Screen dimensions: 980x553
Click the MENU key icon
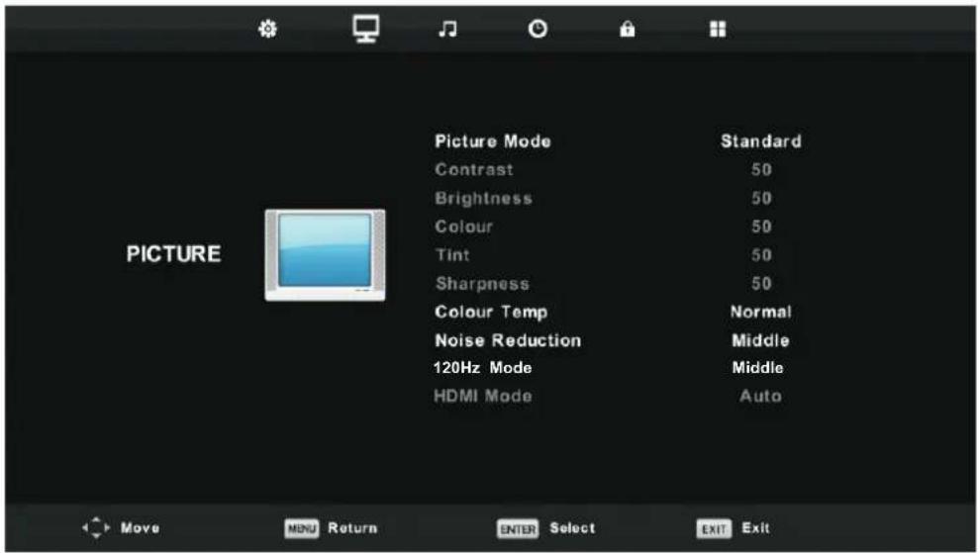(x=302, y=528)
